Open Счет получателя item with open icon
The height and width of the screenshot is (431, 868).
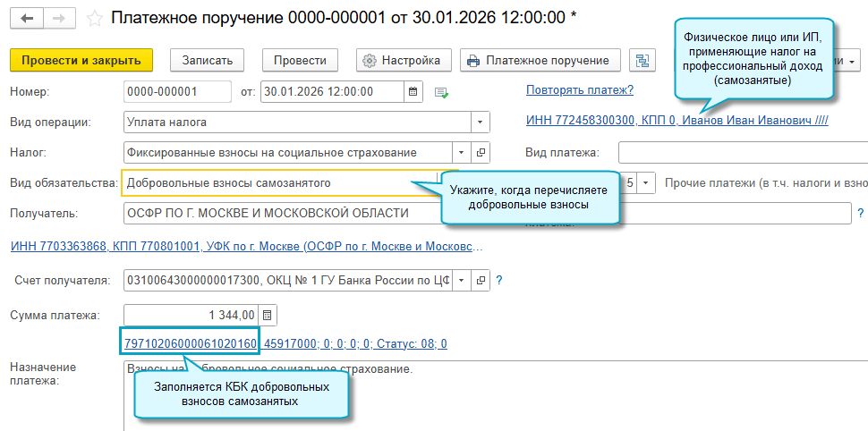click(x=481, y=281)
